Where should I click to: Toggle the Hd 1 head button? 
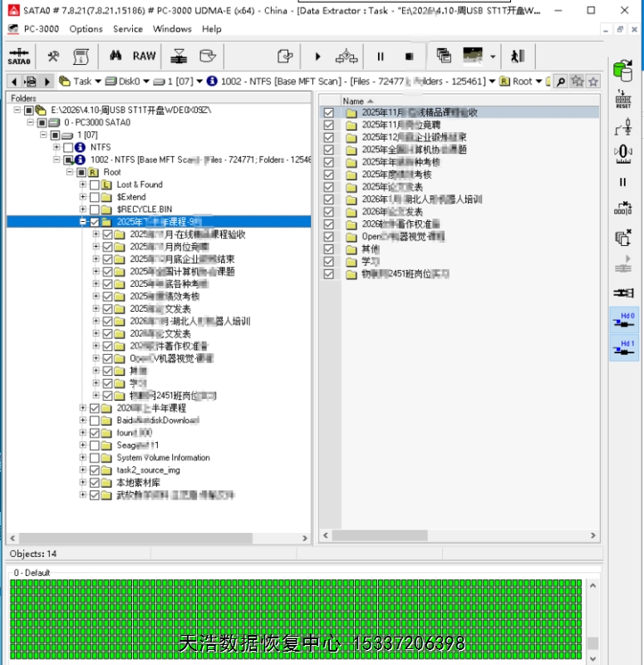(623, 347)
